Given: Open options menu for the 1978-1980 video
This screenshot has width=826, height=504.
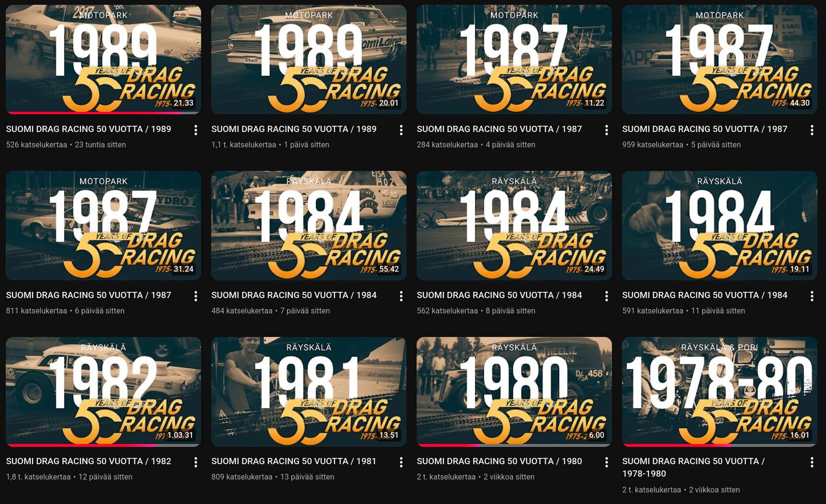Looking at the screenshot, I should (x=812, y=462).
